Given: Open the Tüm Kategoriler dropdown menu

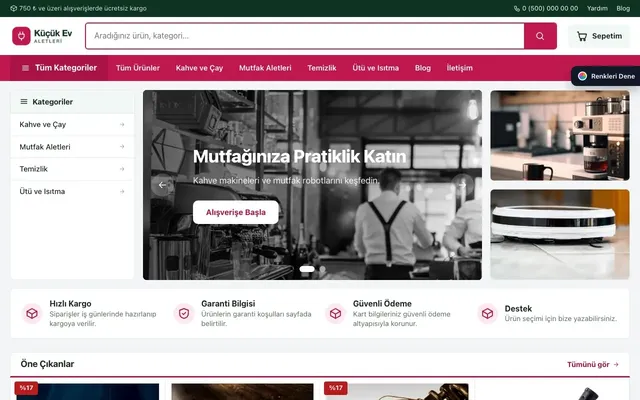Looking at the screenshot, I should click(x=59, y=68).
